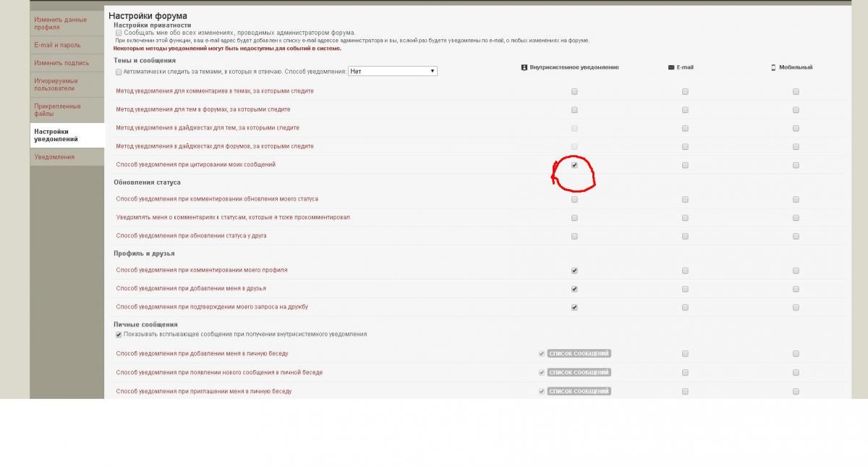Viewport: 868px width, 467px height.
Task: Click the Настройки форума page title
Action: [148, 16]
